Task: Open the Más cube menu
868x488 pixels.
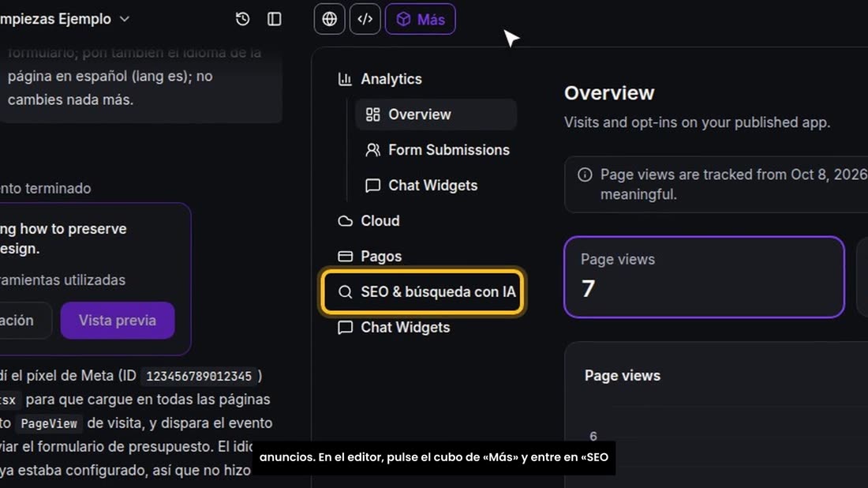Action: click(420, 19)
